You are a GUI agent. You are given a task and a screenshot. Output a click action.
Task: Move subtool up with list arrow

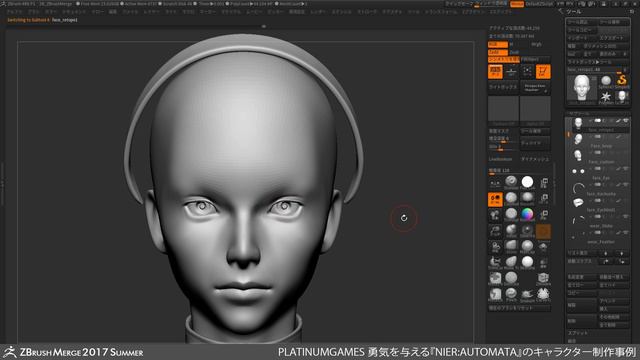[x=606, y=253]
